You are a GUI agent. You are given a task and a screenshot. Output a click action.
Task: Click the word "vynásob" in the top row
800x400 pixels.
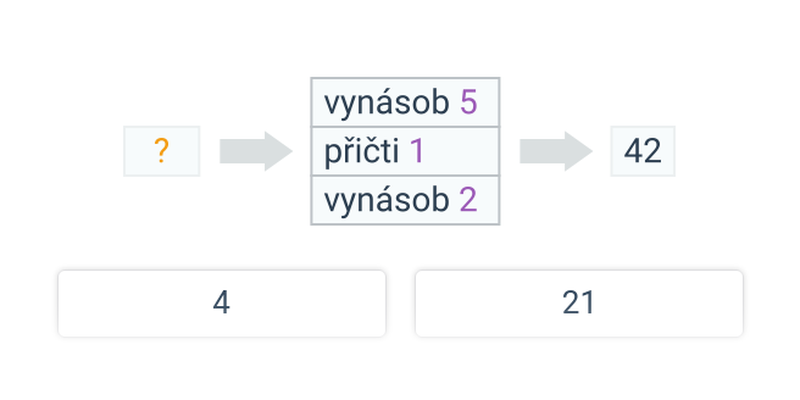[x=386, y=103]
